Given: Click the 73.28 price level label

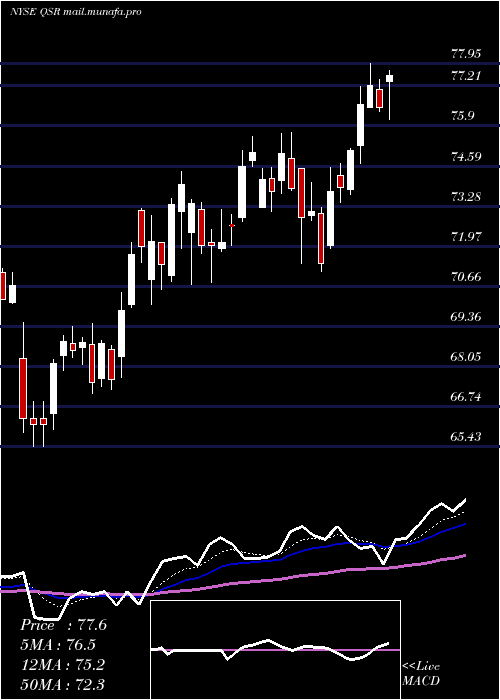Looking at the screenshot, I should point(466,196).
